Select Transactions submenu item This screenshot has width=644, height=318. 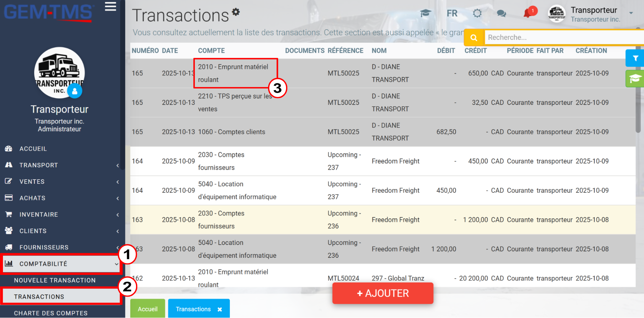[x=39, y=297]
